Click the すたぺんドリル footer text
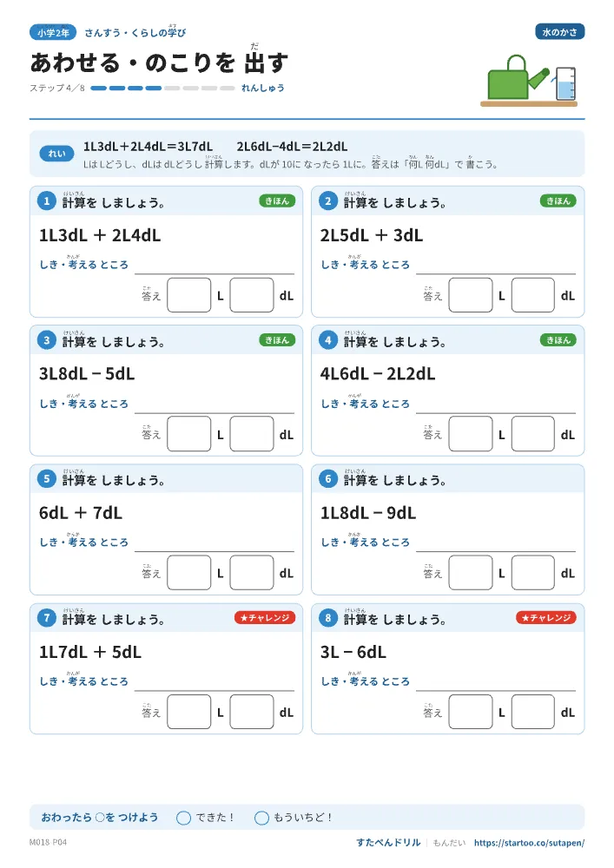This screenshot has width=614, height=868. click(x=388, y=842)
